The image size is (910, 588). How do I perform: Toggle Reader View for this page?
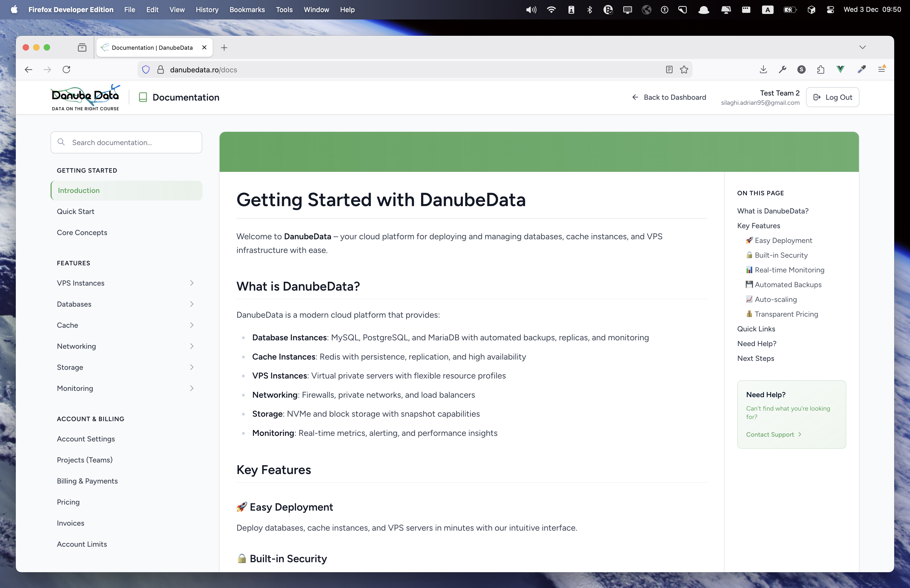[x=669, y=69]
